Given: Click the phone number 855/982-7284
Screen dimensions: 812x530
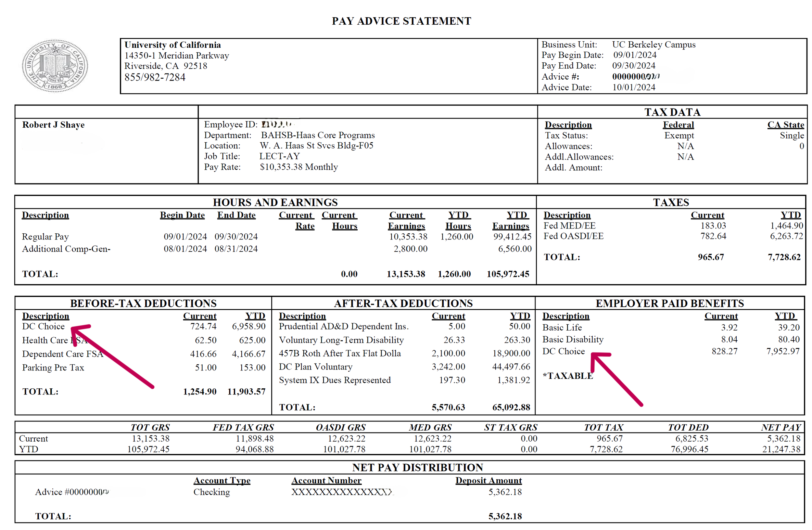Looking at the screenshot, I should pos(155,77).
